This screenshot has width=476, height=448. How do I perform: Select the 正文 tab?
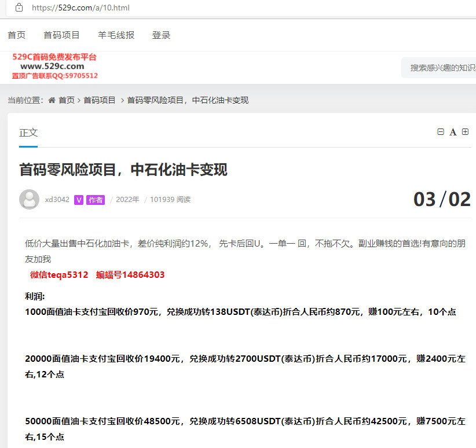(28, 133)
